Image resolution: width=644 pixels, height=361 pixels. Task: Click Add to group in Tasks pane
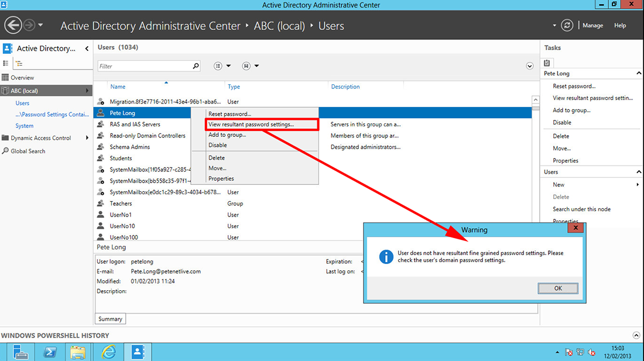point(571,111)
